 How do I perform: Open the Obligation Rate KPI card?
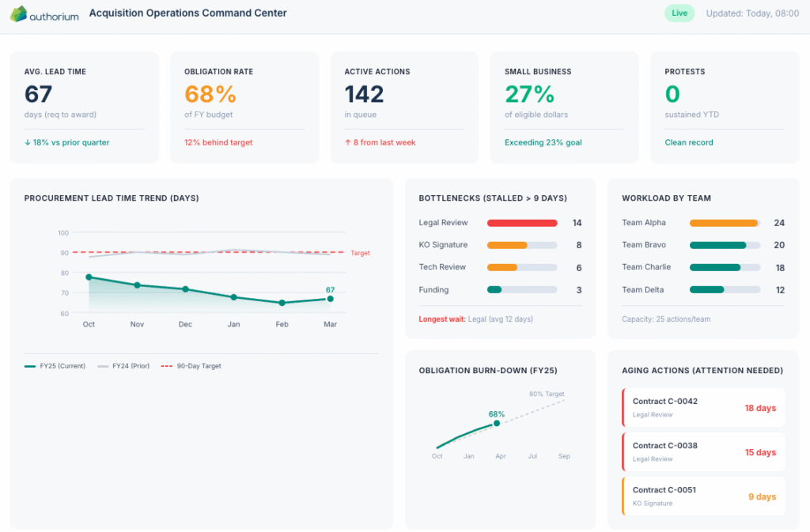244,107
